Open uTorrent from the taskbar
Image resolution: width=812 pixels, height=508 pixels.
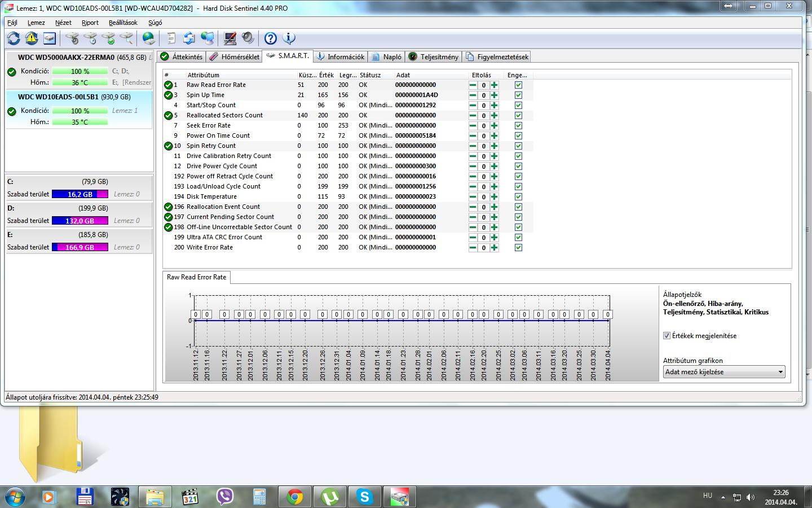pyautogui.click(x=329, y=497)
